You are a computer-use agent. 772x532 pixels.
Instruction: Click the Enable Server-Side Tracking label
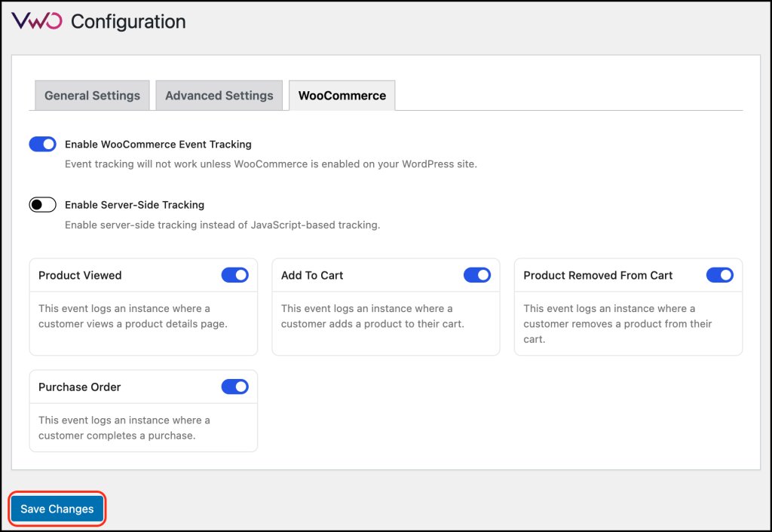tap(134, 205)
